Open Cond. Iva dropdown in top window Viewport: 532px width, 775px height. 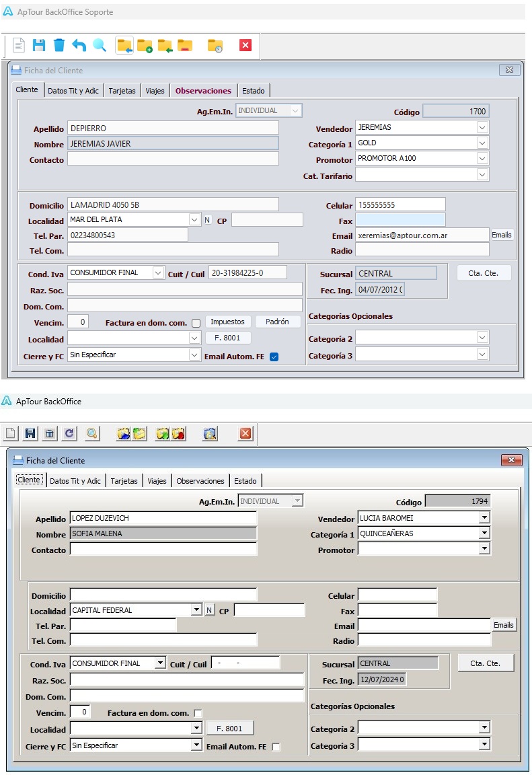point(158,273)
